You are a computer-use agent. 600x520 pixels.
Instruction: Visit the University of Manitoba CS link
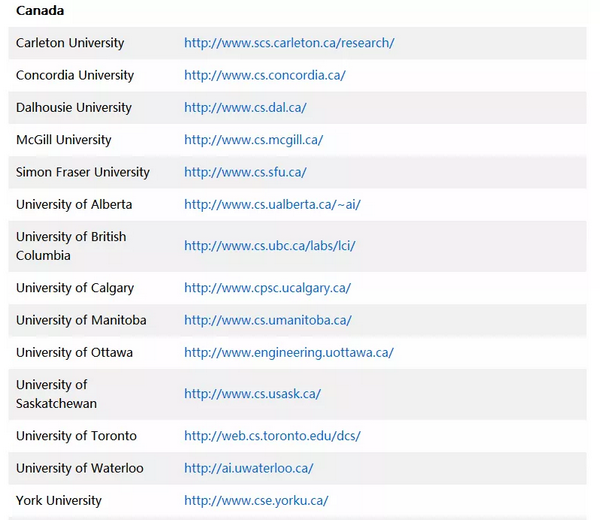(x=267, y=320)
